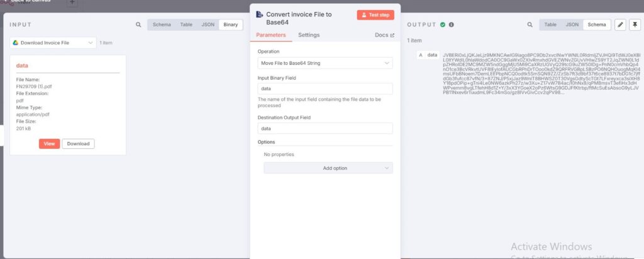Switch output view to JSON
644x259 pixels.
(572, 25)
